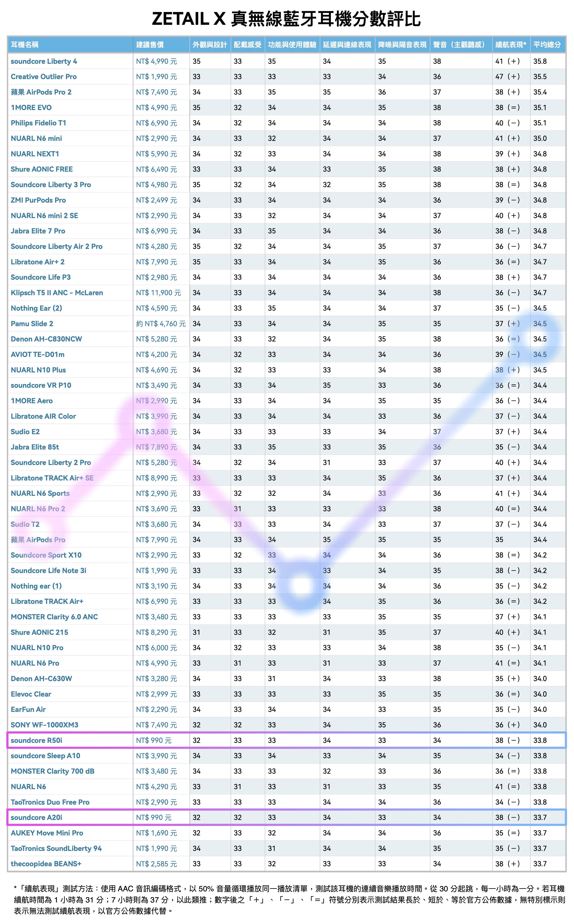Open the Creative Outlier Pro link
Viewport: 574px width, 924px height.
[x=44, y=77]
